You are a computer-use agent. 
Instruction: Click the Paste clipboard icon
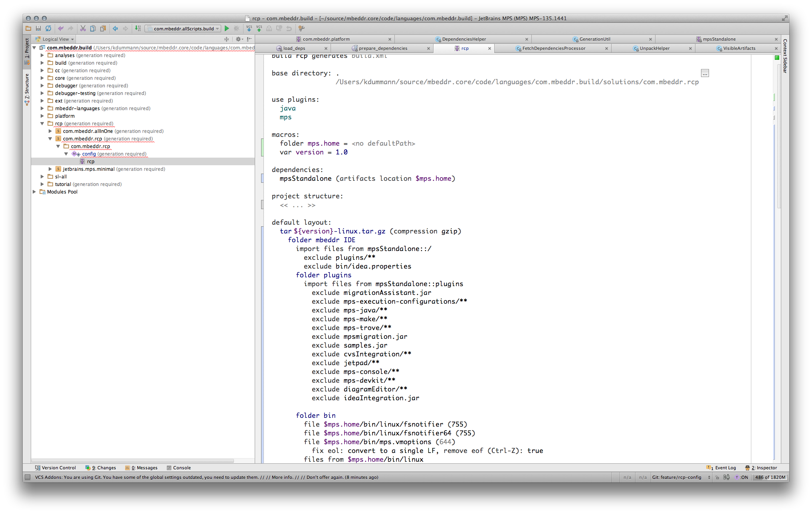[x=103, y=28]
